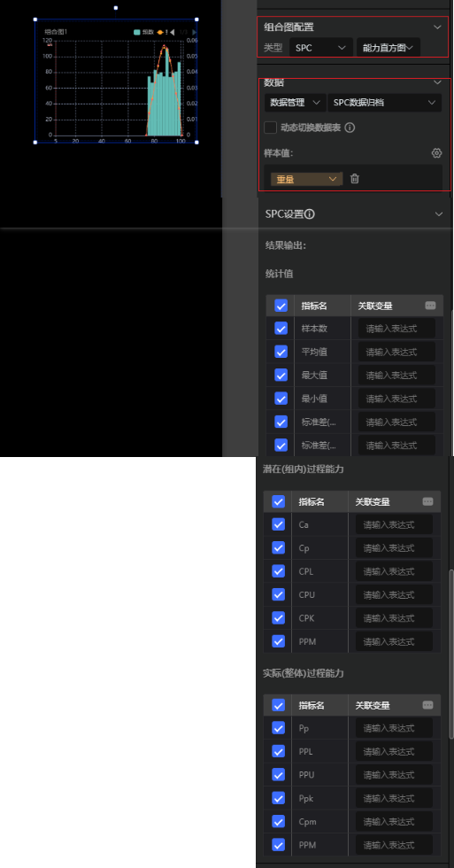Open the 样本值 settings gear icon
This screenshot has height=868, width=454.
tap(436, 153)
